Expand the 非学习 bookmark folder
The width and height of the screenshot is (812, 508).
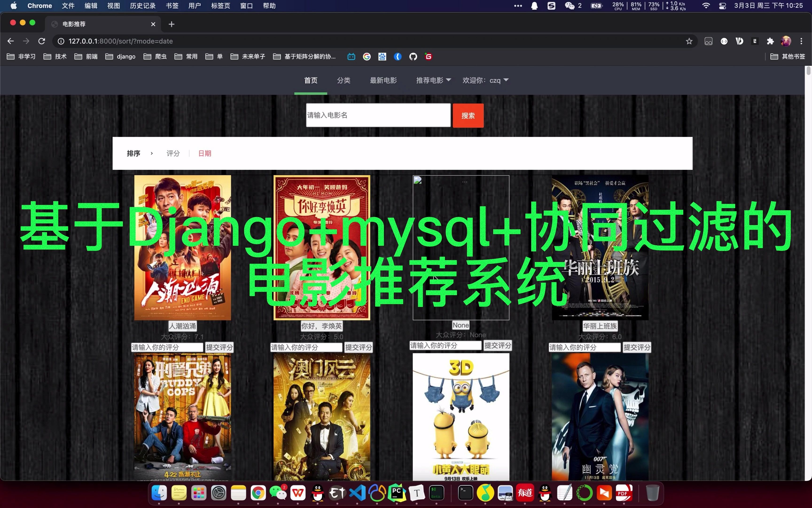click(x=21, y=56)
